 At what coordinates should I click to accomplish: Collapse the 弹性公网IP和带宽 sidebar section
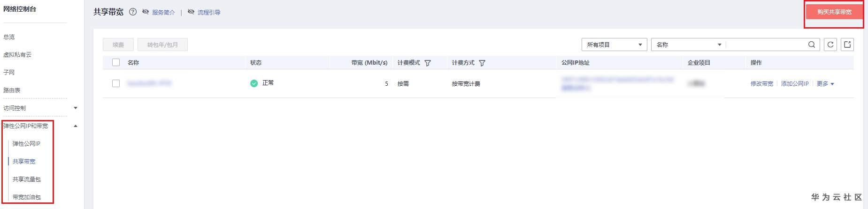tap(76, 126)
